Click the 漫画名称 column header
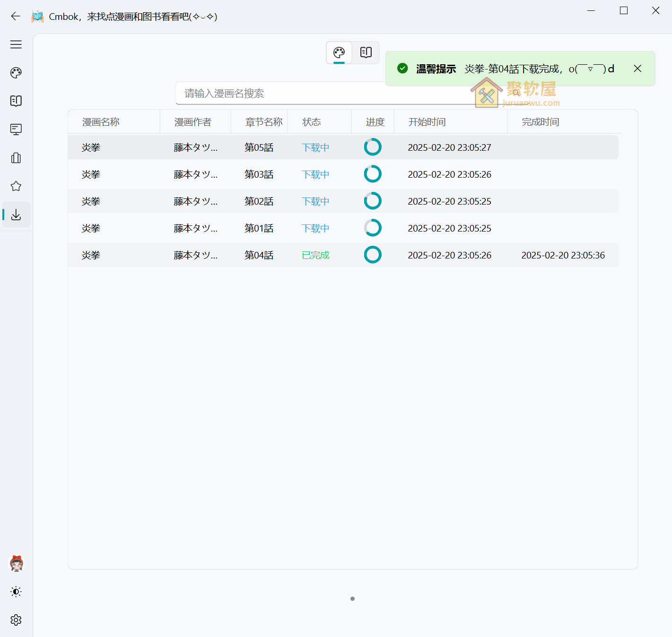The height and width of the screenshot is (637, 672). click(x=101, y=121)
